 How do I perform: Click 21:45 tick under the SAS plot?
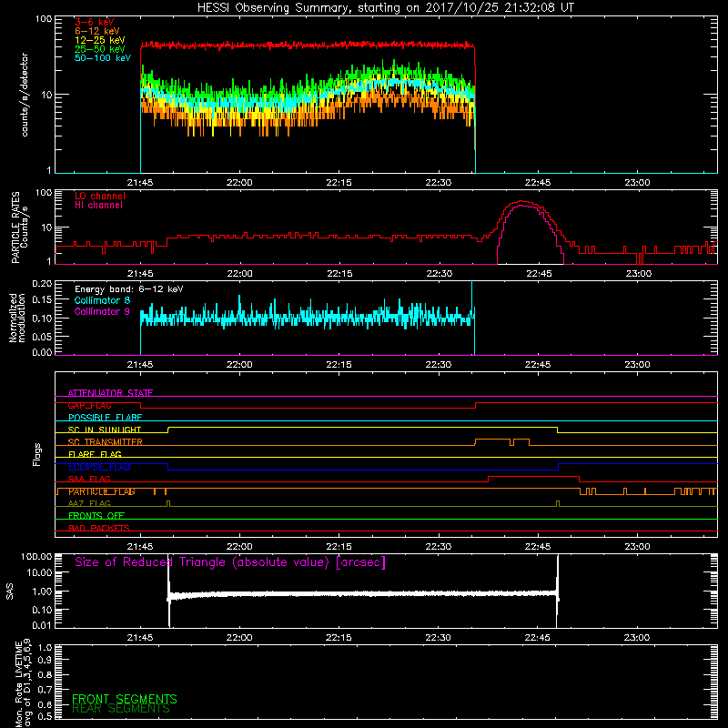(x=140, y=638)
